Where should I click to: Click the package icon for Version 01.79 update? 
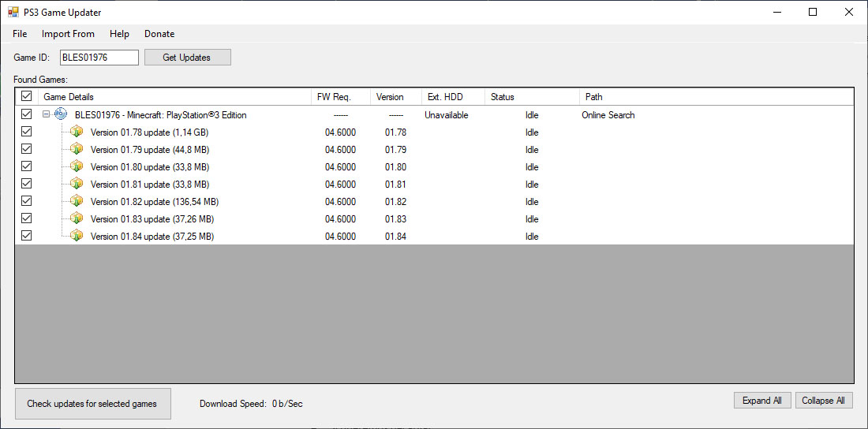point(77,149)
